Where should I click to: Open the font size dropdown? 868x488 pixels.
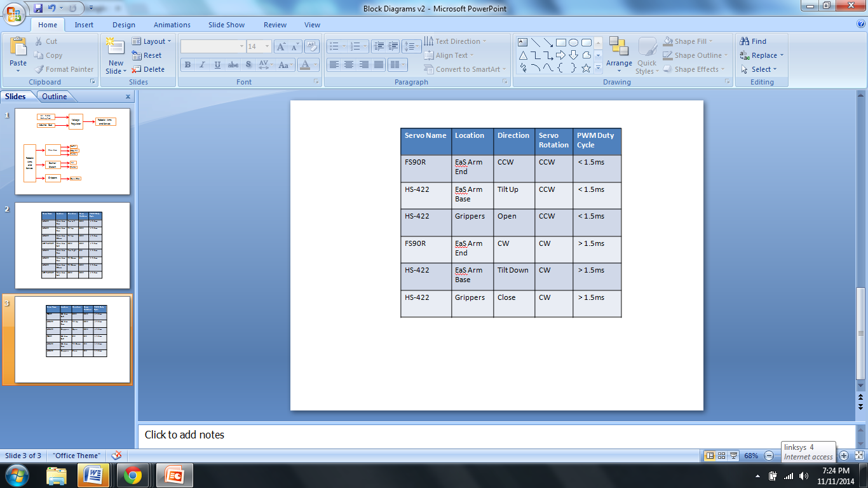[266, 46]
